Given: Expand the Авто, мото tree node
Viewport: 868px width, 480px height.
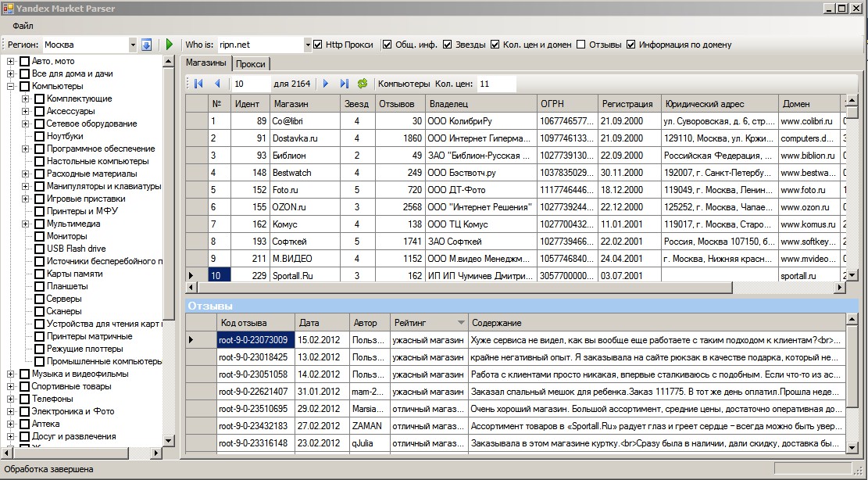Looking at the screenshot, I should [10, 62].
